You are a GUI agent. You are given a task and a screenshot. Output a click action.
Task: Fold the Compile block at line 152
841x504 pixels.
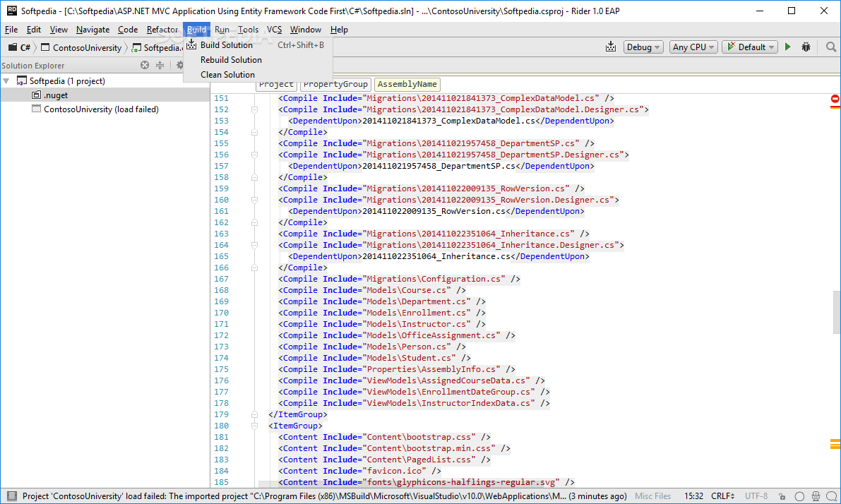pyautogui.click(x=254, y=109)
